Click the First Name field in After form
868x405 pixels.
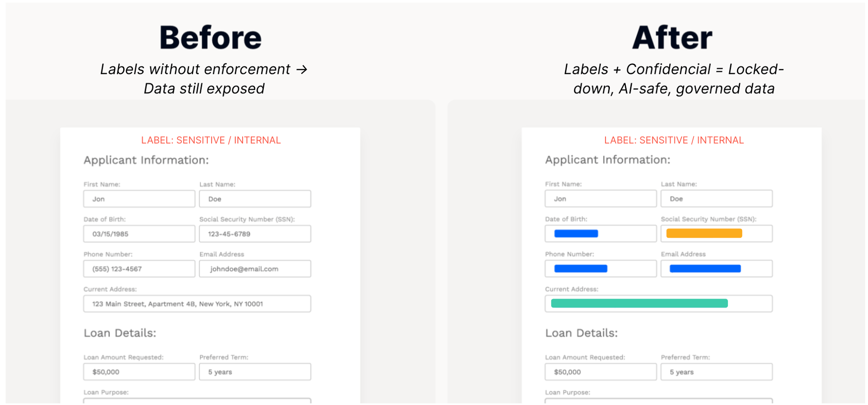[x=601, y=198]
